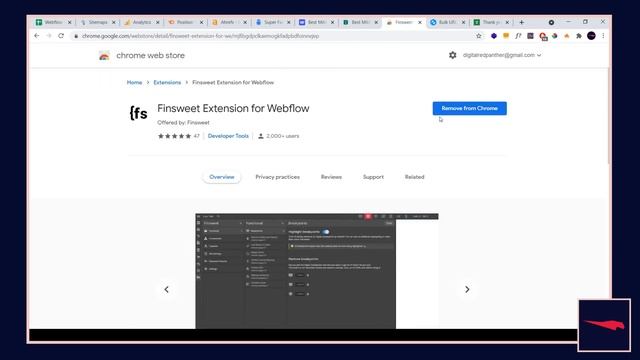Screen dimensions: 640x360
Task: Close the Analytics browser tab
Action: tap(158, 22)
